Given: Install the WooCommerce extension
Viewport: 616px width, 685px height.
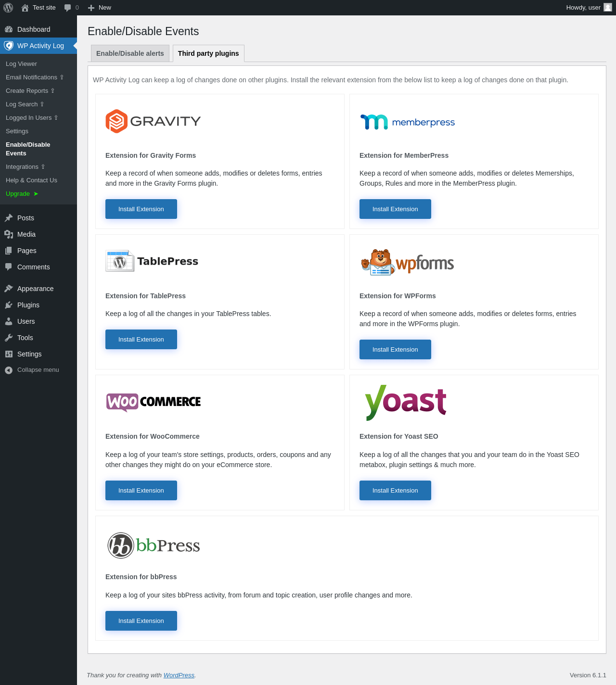Looking at the screenshot, I should click(x=141, y=491).
